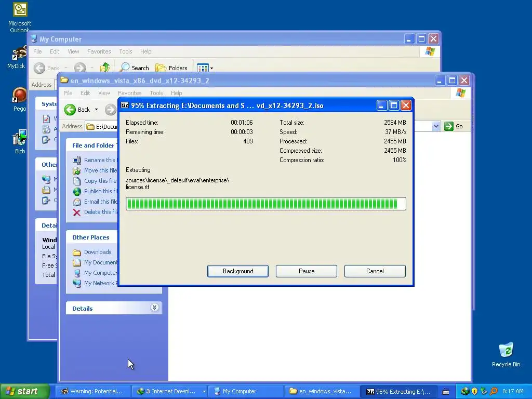Click the green Go arrow button

click(x=448, y=126)
